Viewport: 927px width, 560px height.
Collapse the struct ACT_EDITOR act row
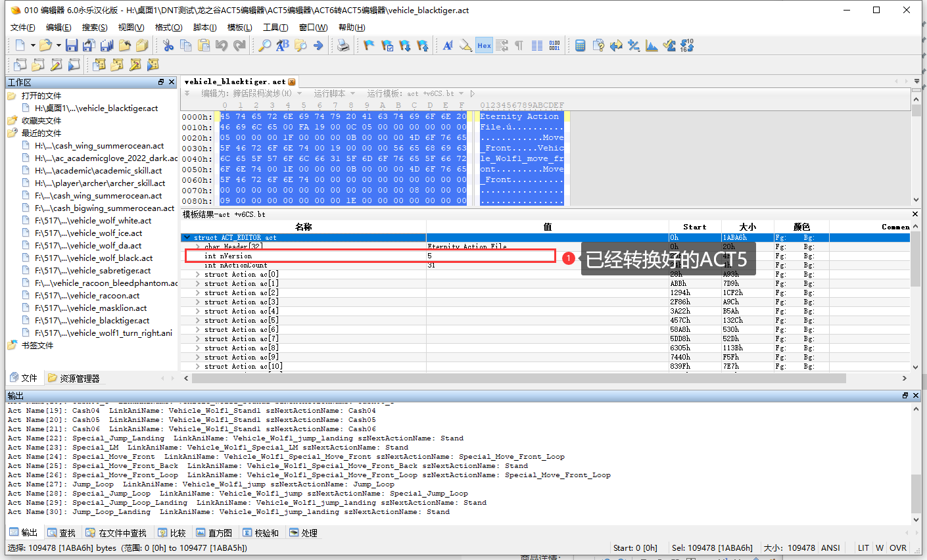tap(187, 237)
